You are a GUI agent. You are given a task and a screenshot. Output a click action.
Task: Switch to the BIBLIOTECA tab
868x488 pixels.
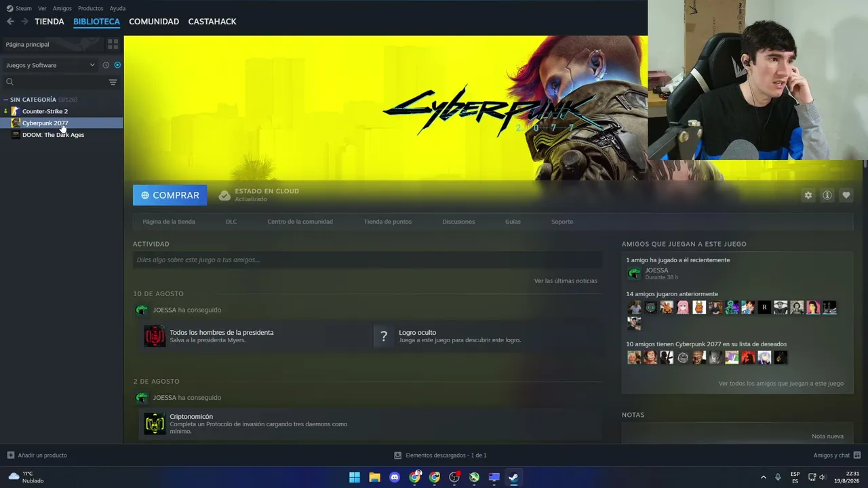coord(96,22)
